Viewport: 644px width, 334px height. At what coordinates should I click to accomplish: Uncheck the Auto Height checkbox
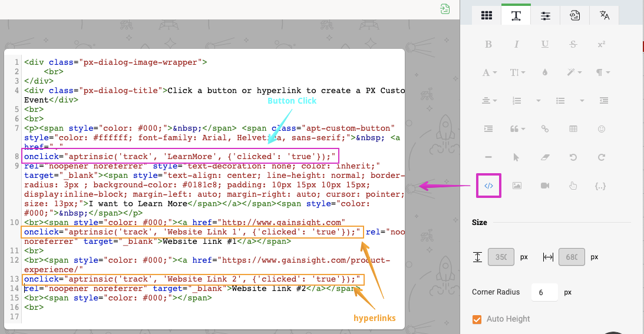click(477, 319)
